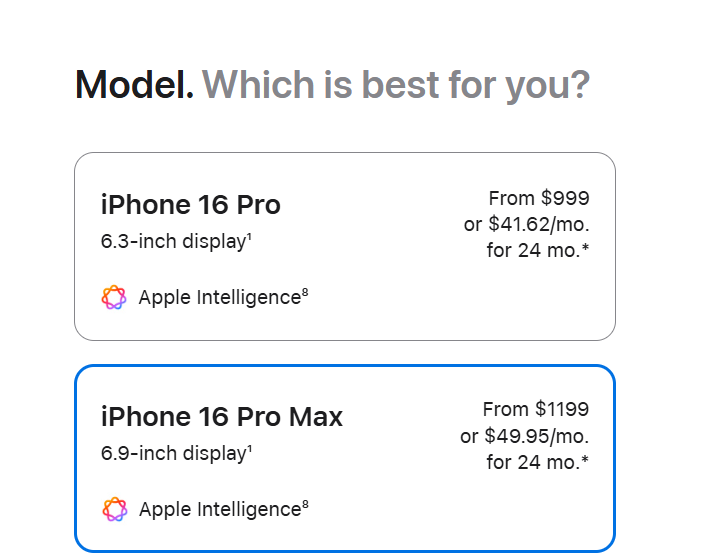The image size is (701, 560).
Task: Open footnote 1 next to 6.9-inch display
Action: [x=249, y=449]
